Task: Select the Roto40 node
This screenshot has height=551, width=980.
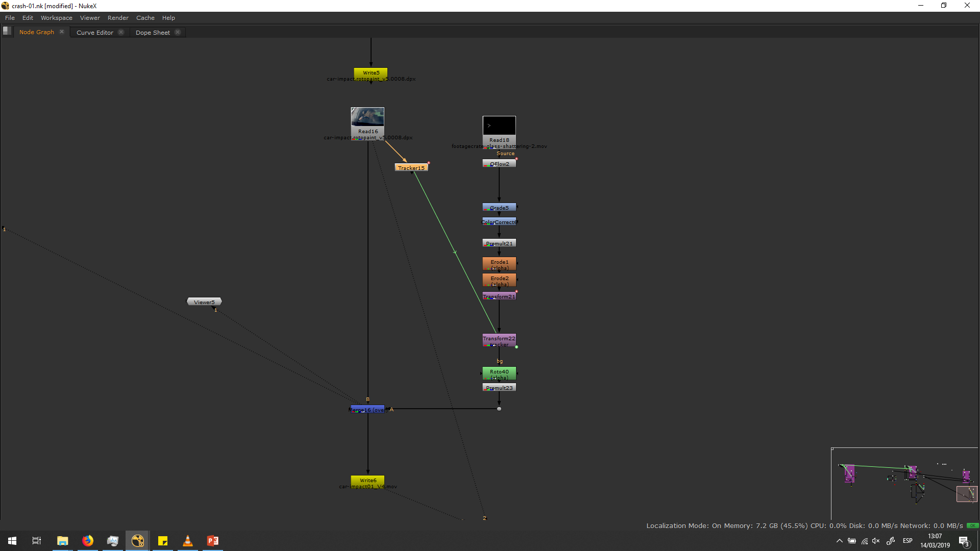Action: [x=499, y=374]
